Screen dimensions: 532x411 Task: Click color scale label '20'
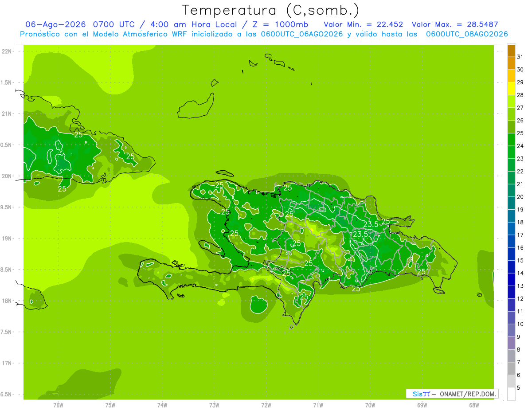tap(520, 197)
